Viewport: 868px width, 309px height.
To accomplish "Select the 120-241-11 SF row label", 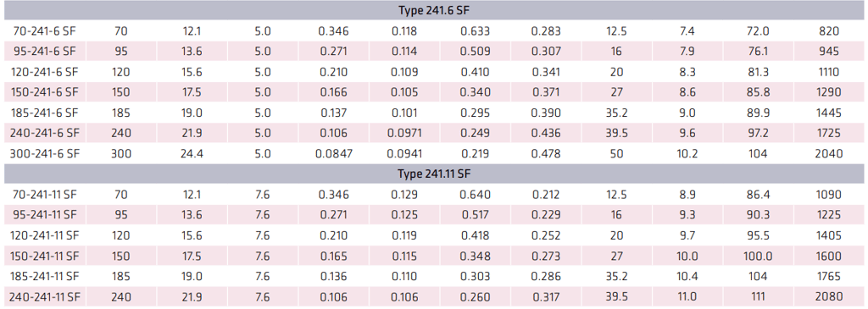I will [44, 235].
